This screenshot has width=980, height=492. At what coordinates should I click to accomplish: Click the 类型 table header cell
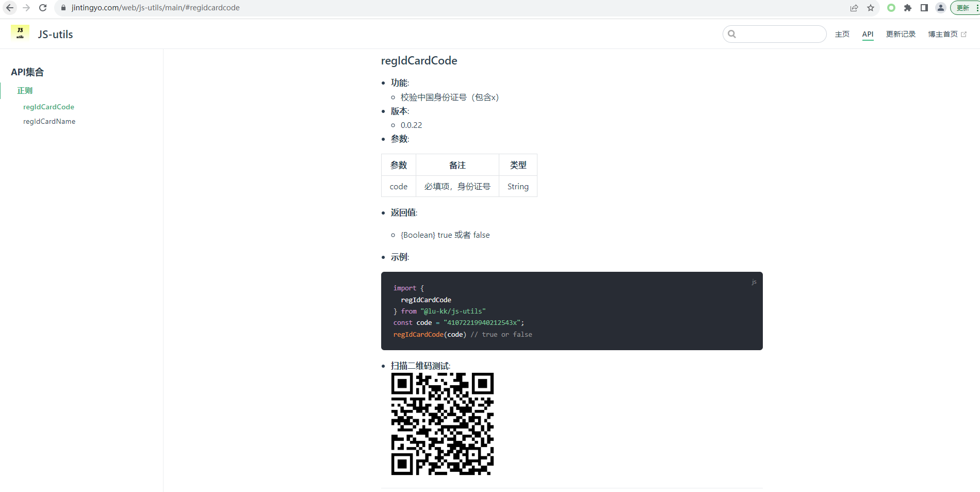518,165
